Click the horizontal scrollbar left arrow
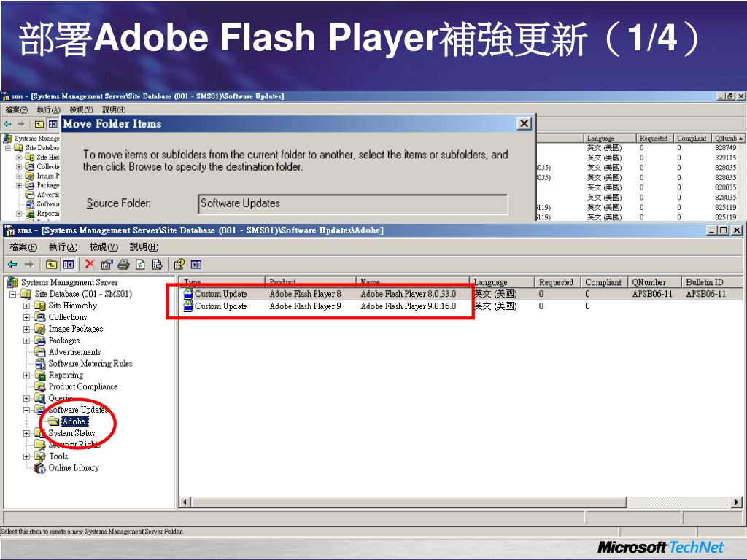Screen dimensions: 747x560 tap(185, 502)
